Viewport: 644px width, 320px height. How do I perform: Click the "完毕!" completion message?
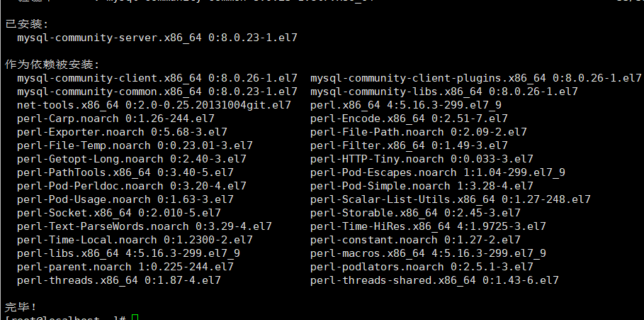coord(21,307)
